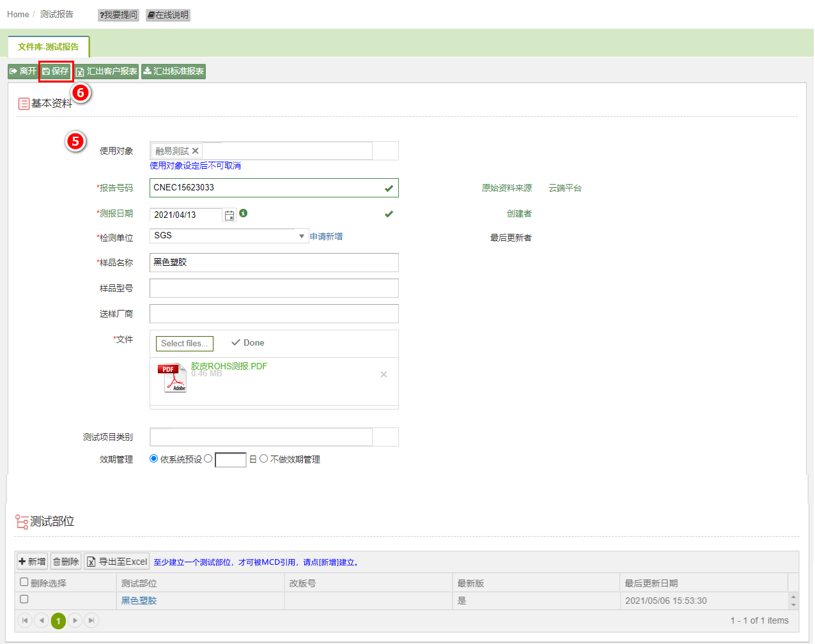815x644 pixels.
Task: Sort by 改版号 column header
Action: [x=302, y=583]
